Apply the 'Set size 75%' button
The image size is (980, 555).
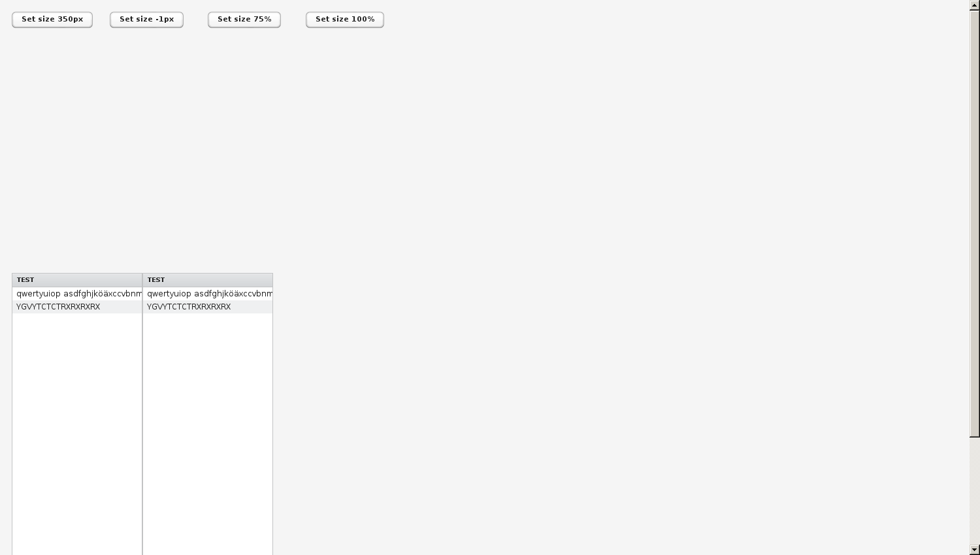click(x=244, y=20)
